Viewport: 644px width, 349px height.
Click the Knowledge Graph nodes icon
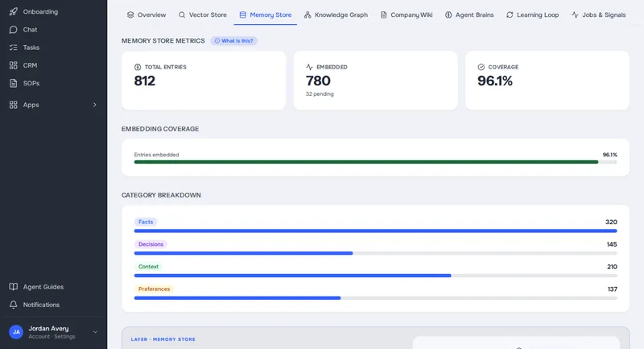coord(308,15)
